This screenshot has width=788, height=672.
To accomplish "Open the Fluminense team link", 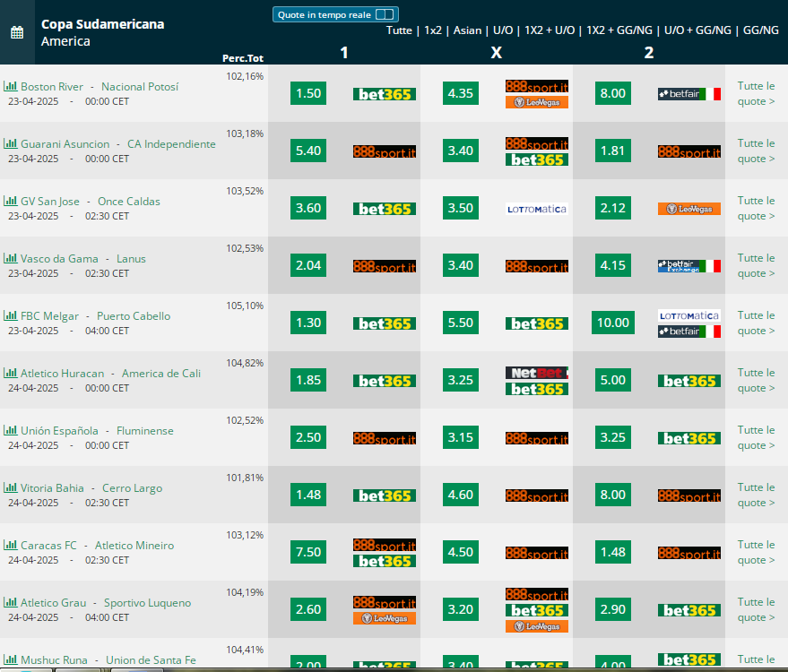I will pyautogui.click(x=144, y=431).
